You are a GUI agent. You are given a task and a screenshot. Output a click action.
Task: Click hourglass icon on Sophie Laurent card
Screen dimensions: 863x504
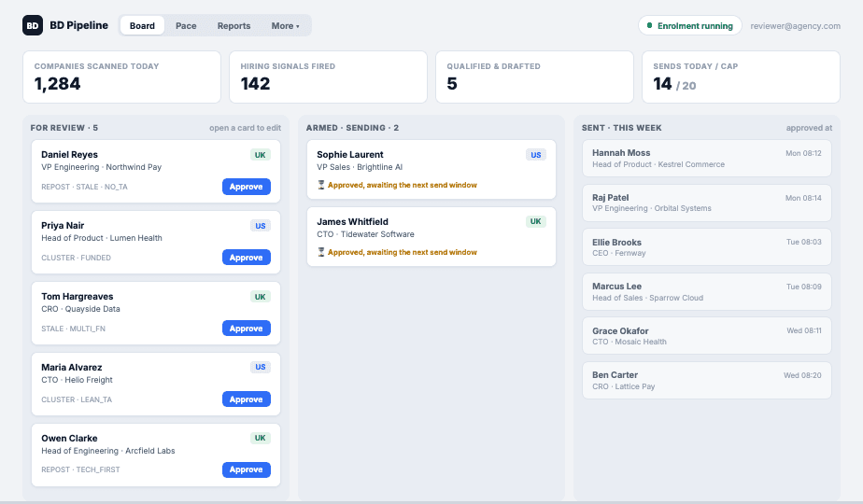pyautogui.click(x=321, y=185)
